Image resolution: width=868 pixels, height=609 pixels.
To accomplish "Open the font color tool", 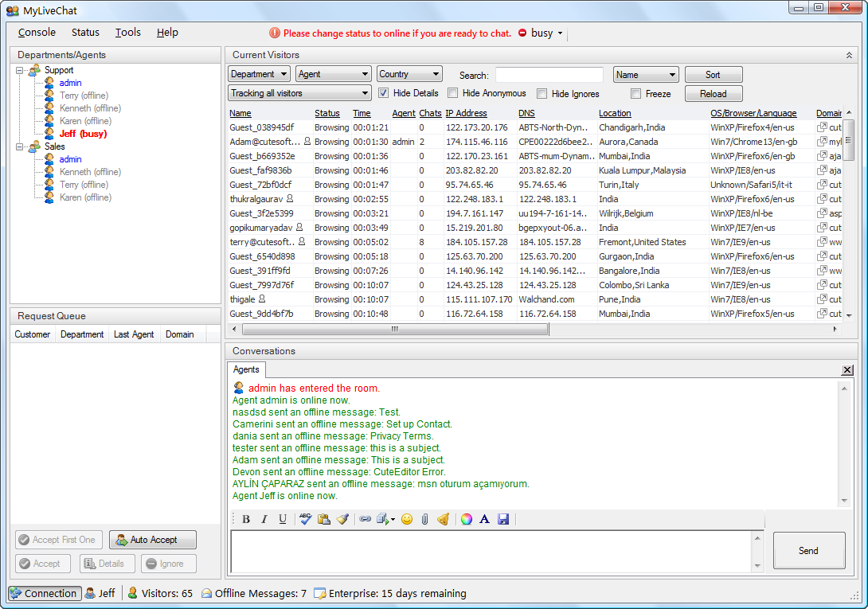I will point(484,519).
